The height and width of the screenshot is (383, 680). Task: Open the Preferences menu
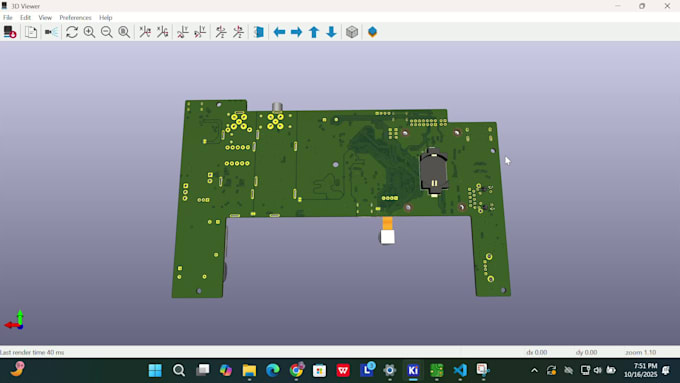75,17
